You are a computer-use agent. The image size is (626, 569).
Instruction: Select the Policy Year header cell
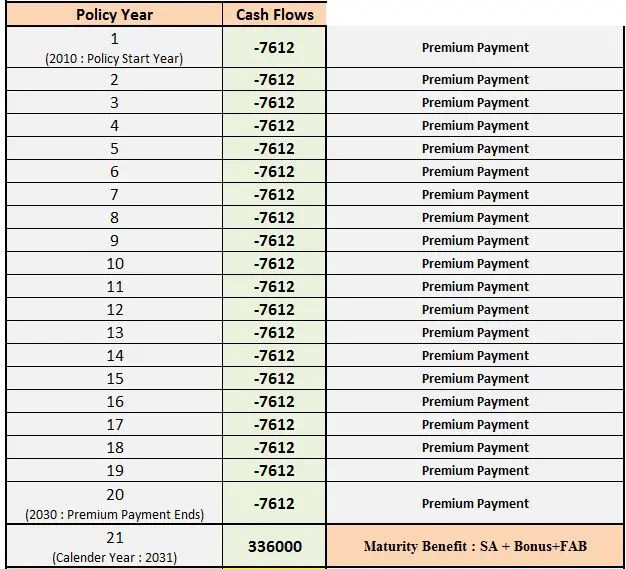[115, 15]
